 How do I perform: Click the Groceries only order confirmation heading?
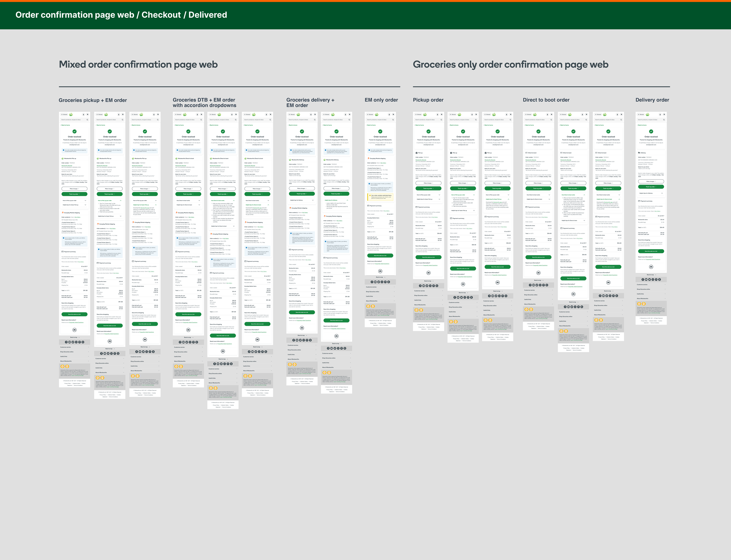coord(510,64)
